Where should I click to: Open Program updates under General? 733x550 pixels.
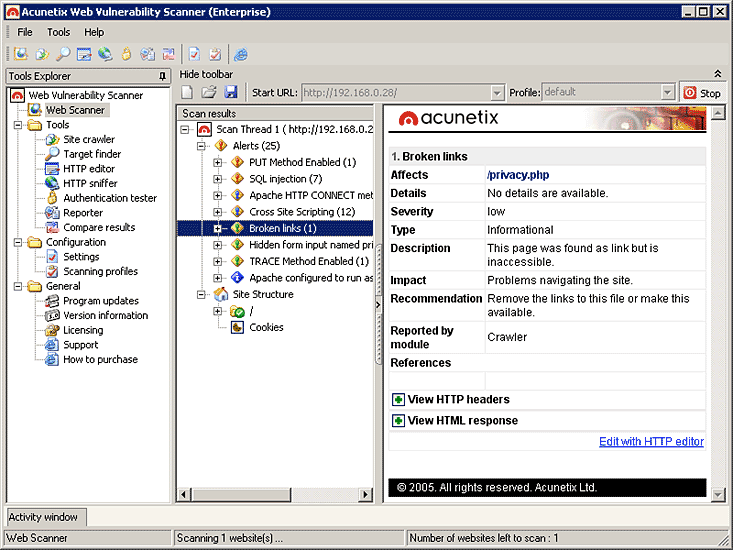coord(101,300)
